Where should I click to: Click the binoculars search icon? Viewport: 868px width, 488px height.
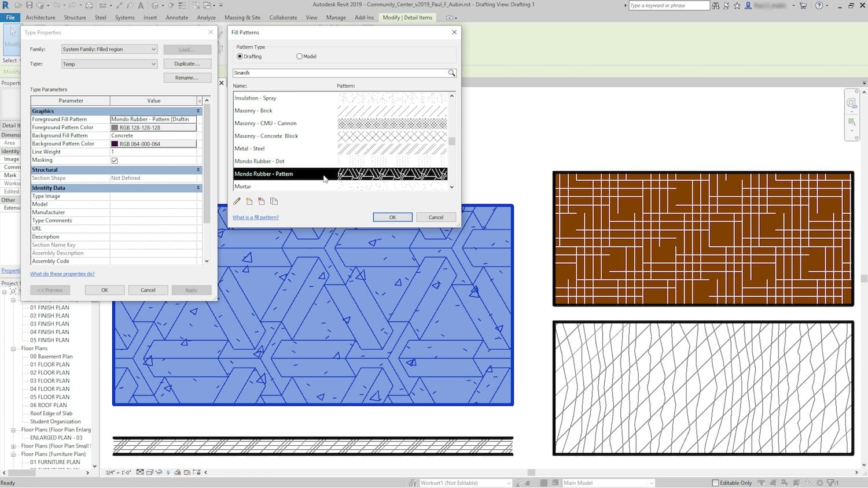pos(716,5)
